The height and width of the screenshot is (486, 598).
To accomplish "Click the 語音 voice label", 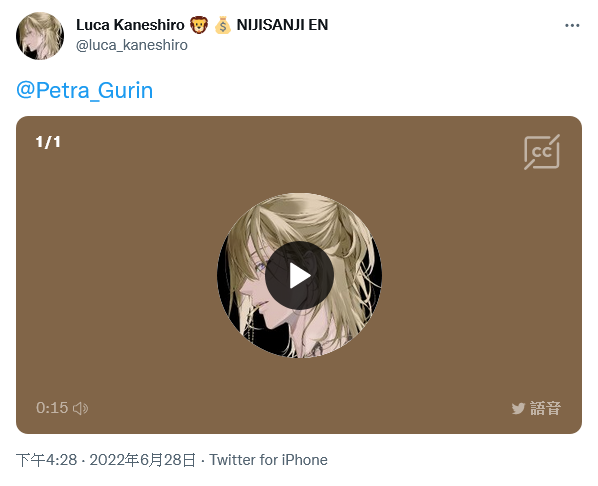I will (x=545, y=409).
